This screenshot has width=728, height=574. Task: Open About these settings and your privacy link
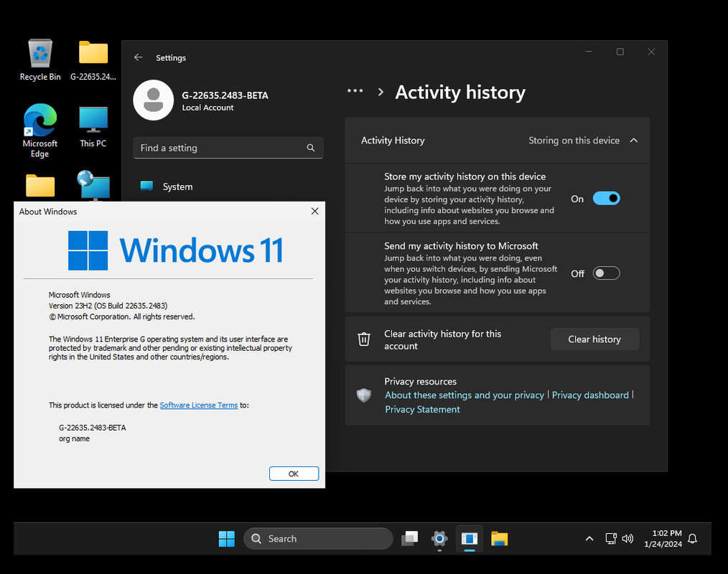click(465, 395)
